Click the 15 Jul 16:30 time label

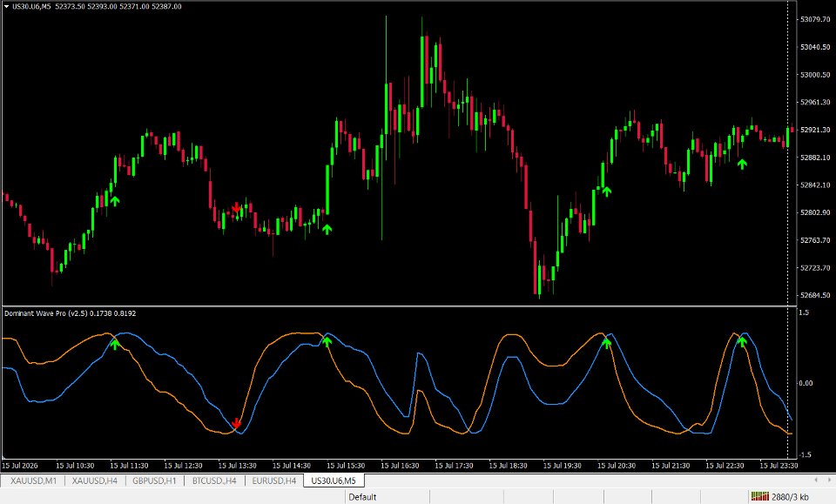coord(400,466)
